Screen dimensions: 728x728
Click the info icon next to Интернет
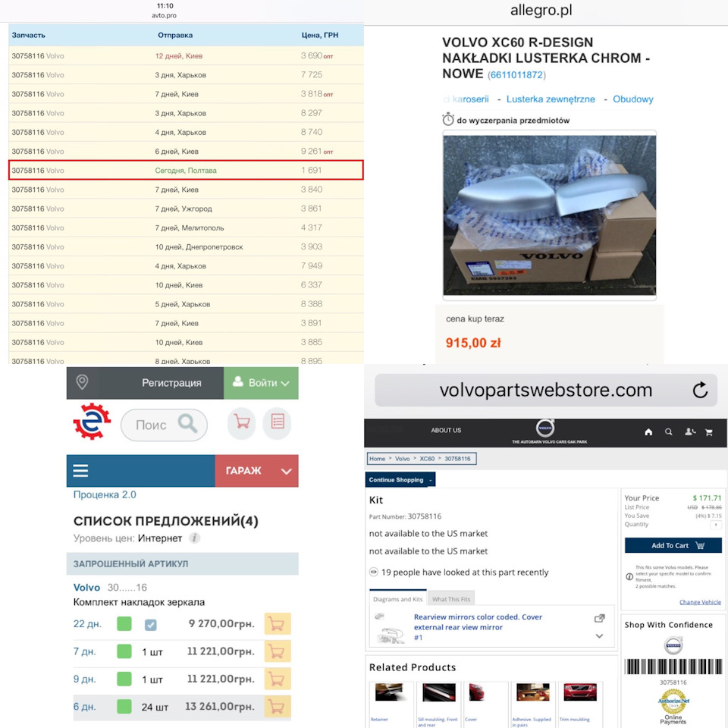195,538
